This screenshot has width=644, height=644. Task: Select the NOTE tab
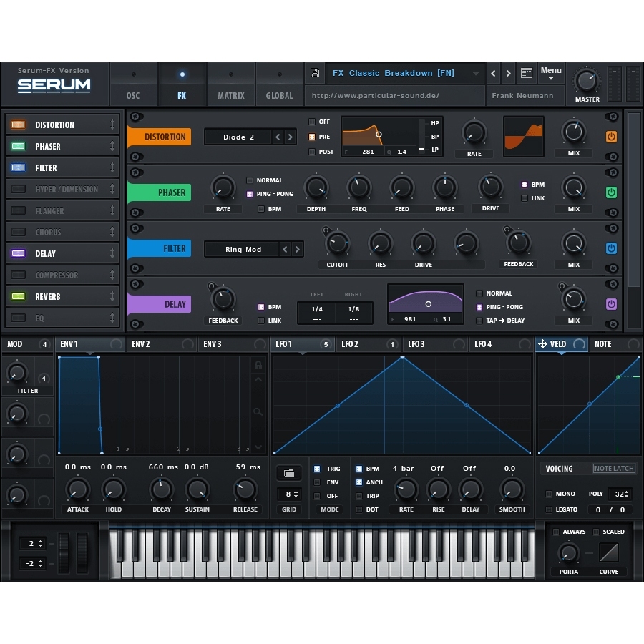coord(615,343)
